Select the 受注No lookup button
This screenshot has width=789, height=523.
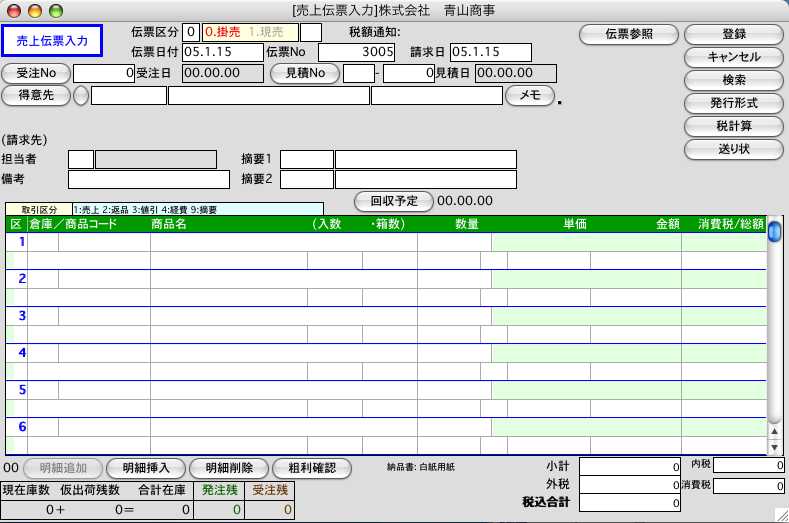(x=36, y=73)
